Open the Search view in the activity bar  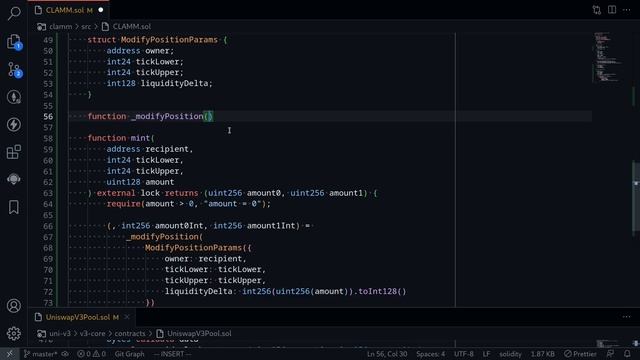(x=14, y=13)
